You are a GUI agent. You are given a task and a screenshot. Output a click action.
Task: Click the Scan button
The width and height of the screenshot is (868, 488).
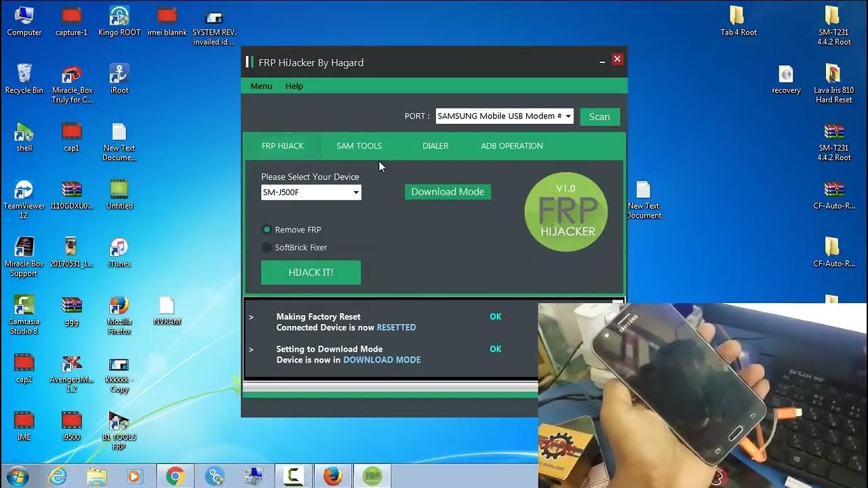[x=599, y=117]
